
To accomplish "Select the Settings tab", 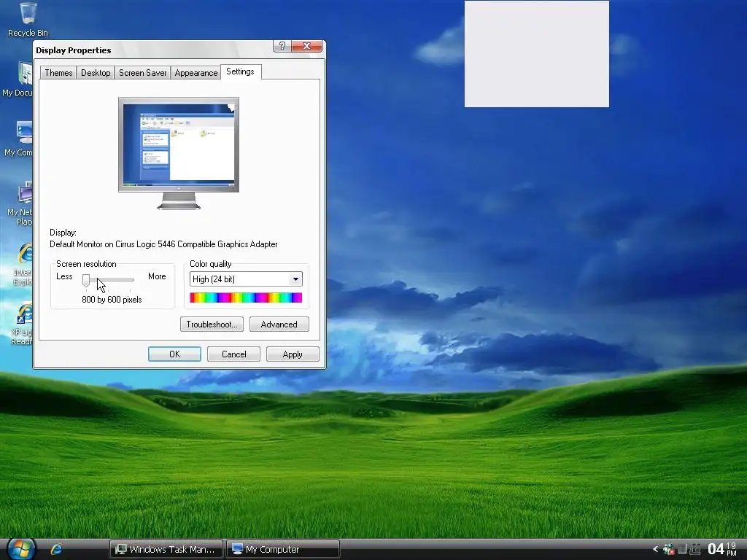I will pos(240,71).
